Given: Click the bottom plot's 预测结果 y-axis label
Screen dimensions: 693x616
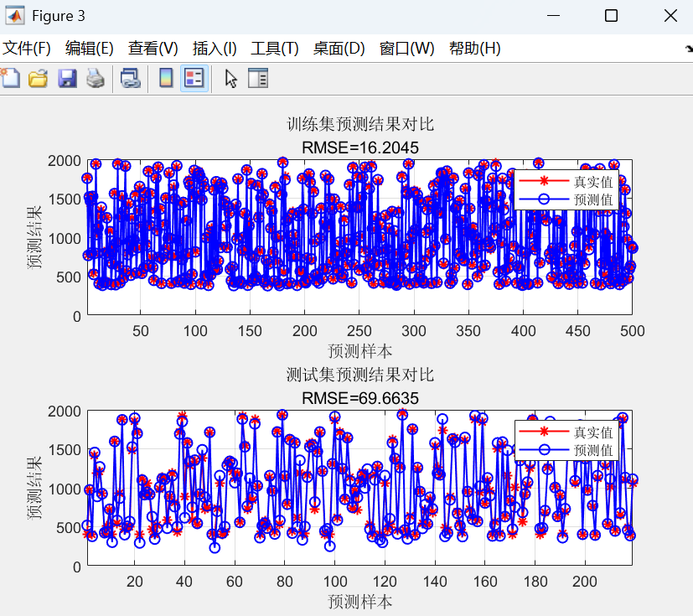Looking at the screenshot, I should coord(34,488).
